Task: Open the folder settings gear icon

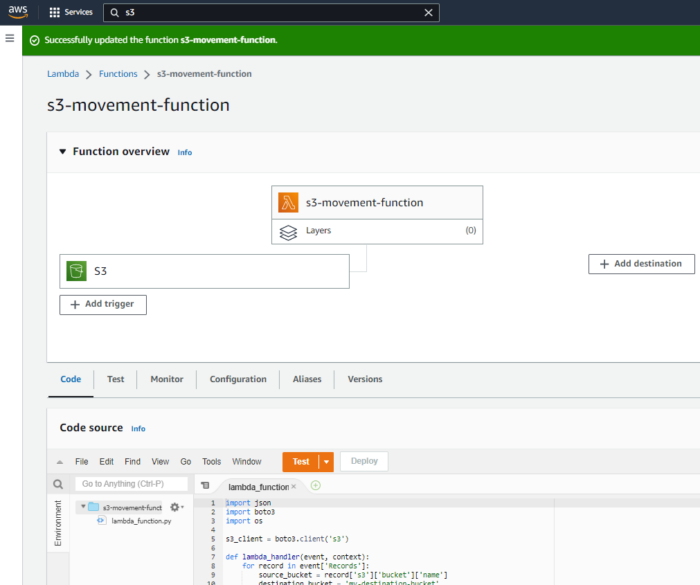Action: click(x=175, y=507)
